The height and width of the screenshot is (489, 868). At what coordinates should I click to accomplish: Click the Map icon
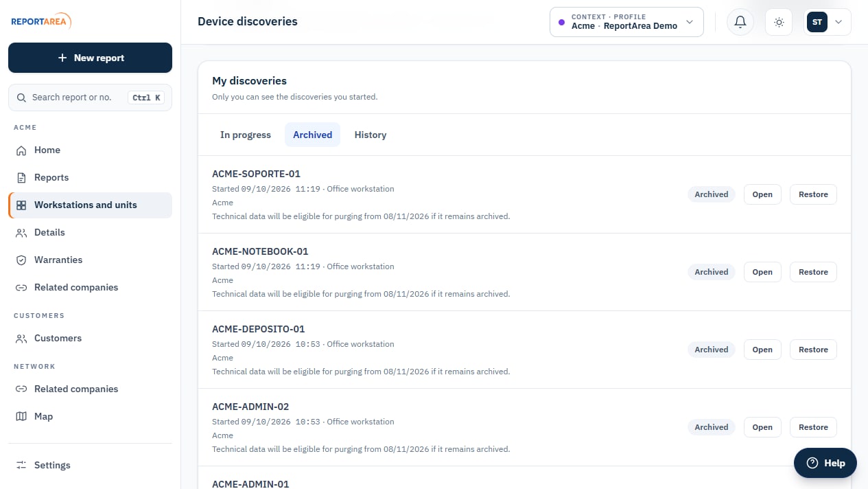[21, 417]
